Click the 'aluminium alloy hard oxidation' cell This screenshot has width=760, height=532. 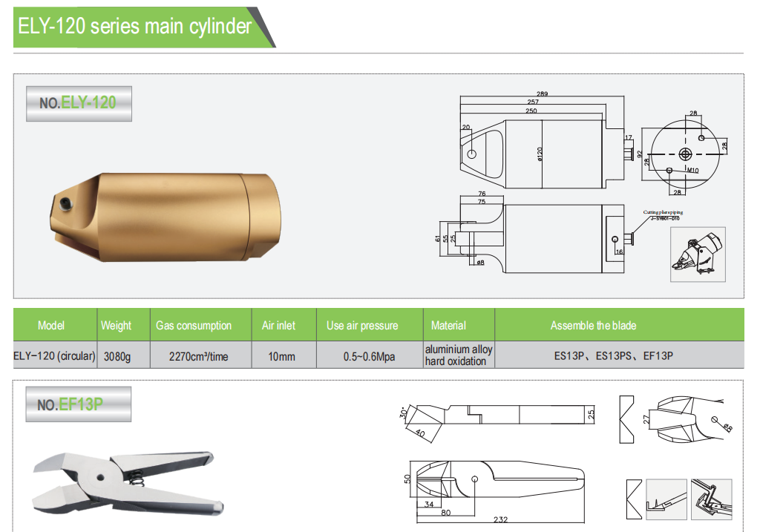tap(459, 355)
